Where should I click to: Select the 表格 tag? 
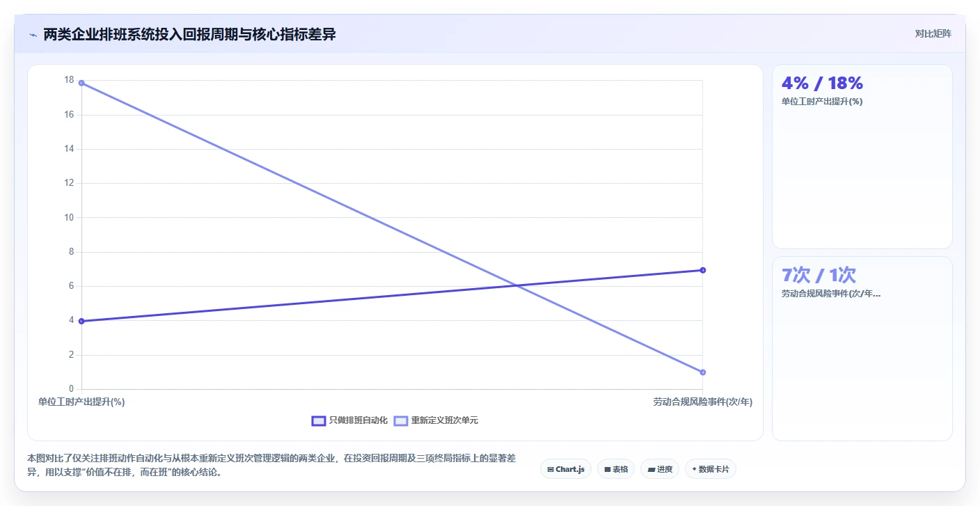[616, 469]
